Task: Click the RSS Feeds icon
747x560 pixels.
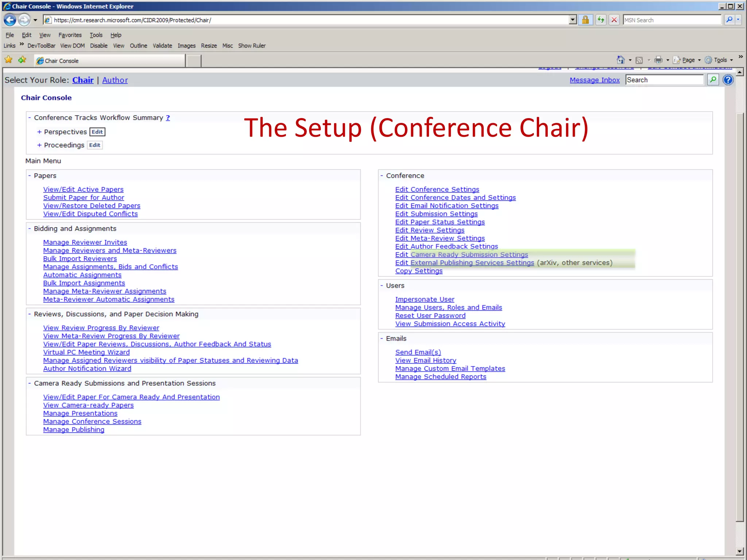Action: point(639,60)
